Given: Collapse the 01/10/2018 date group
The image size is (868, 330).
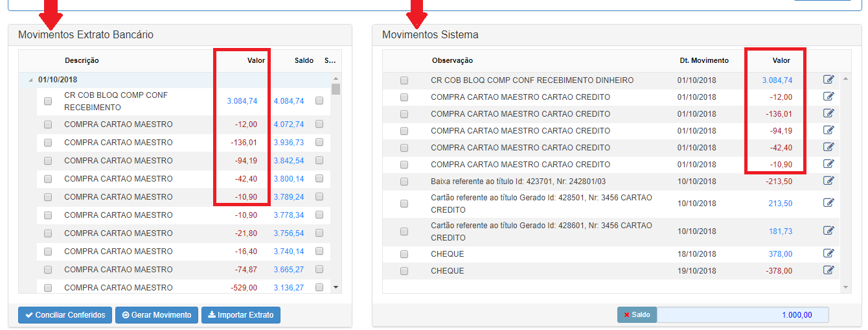Looking at the screenshot, I should pos(30,80).
